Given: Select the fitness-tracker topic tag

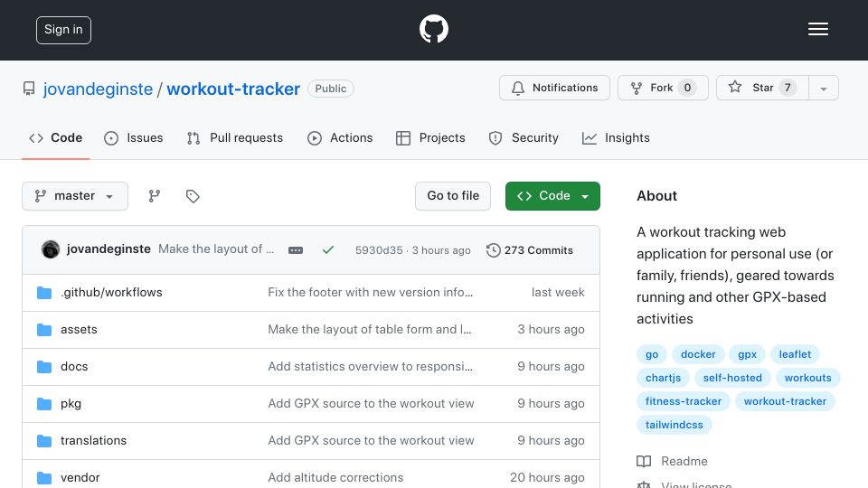Looking at the screenshot, I should click(684, 401).
